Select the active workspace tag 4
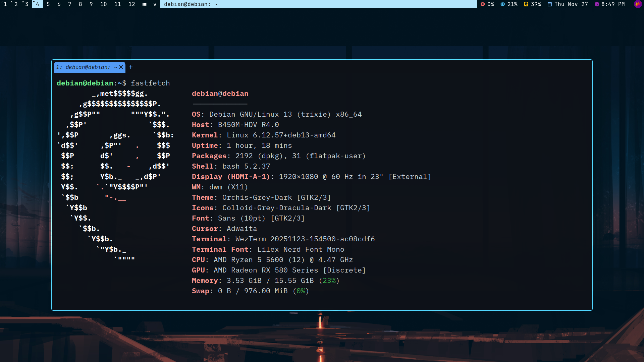Viewport: 644px width, 362px height. pos(37,4)
